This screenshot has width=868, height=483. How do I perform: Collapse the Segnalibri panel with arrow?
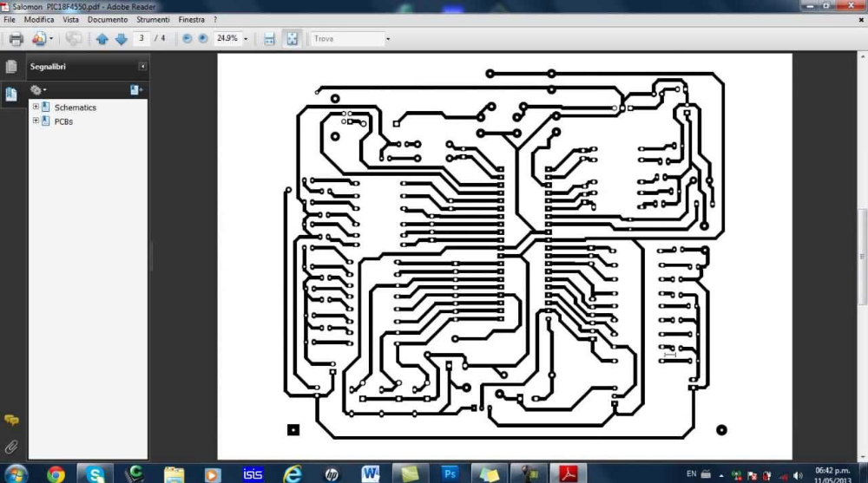(142, 67)
